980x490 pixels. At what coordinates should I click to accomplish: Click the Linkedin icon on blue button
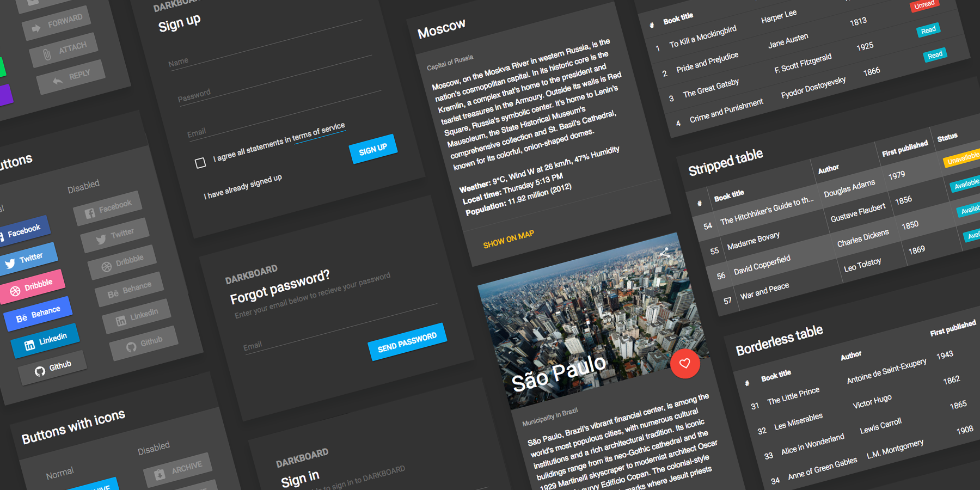pos(29,345)
